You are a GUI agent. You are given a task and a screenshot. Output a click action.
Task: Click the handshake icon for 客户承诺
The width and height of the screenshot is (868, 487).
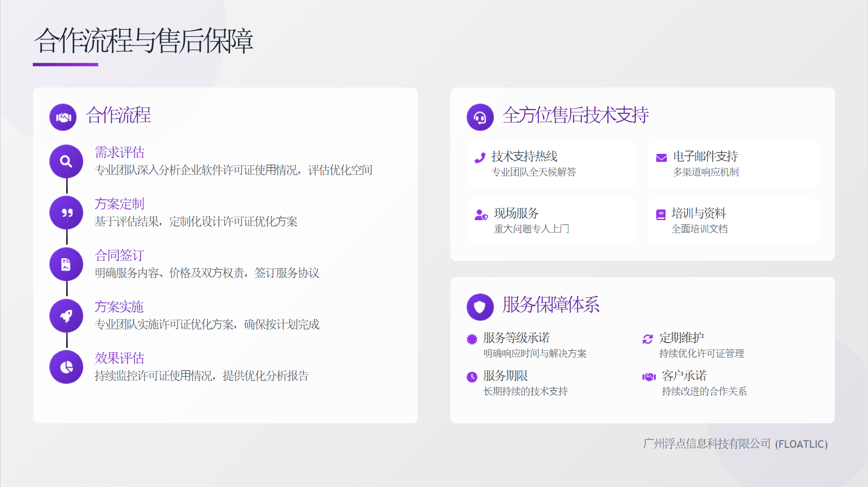649,377
